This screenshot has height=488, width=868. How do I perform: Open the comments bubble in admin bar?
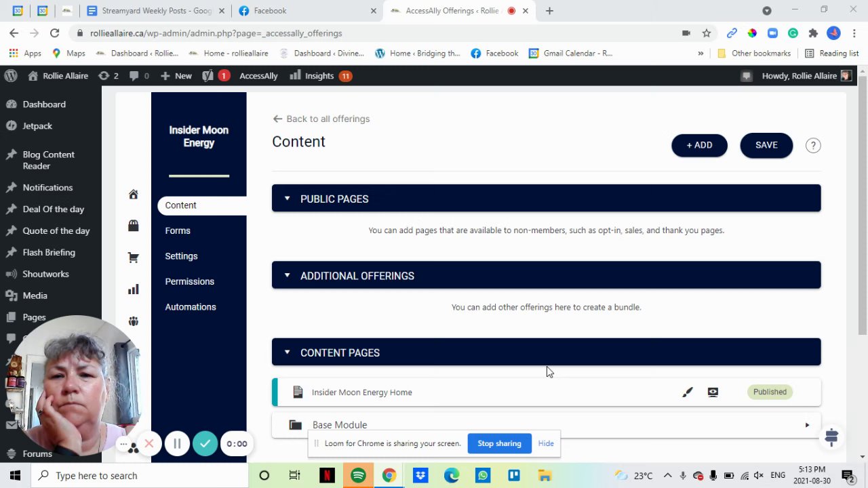point(139,76)
